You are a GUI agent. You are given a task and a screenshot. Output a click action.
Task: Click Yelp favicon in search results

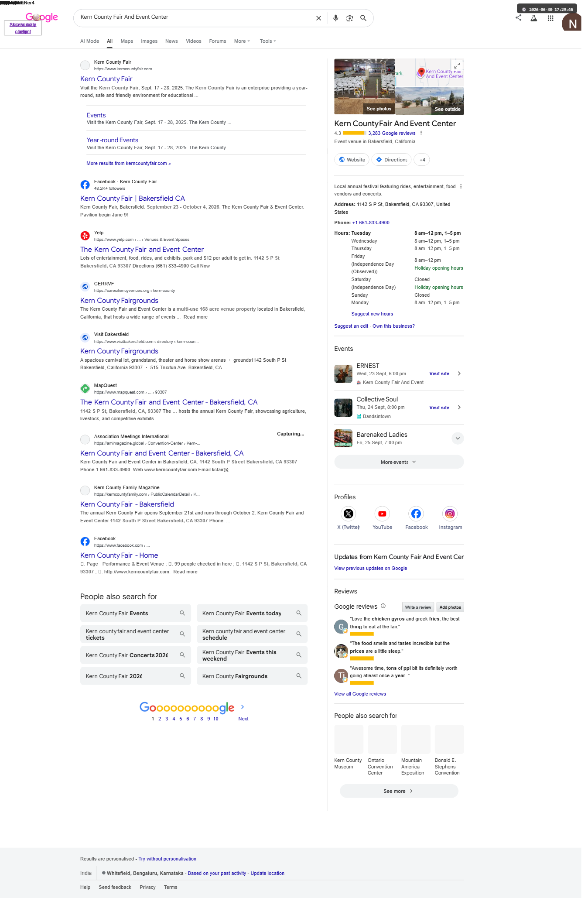85,236
